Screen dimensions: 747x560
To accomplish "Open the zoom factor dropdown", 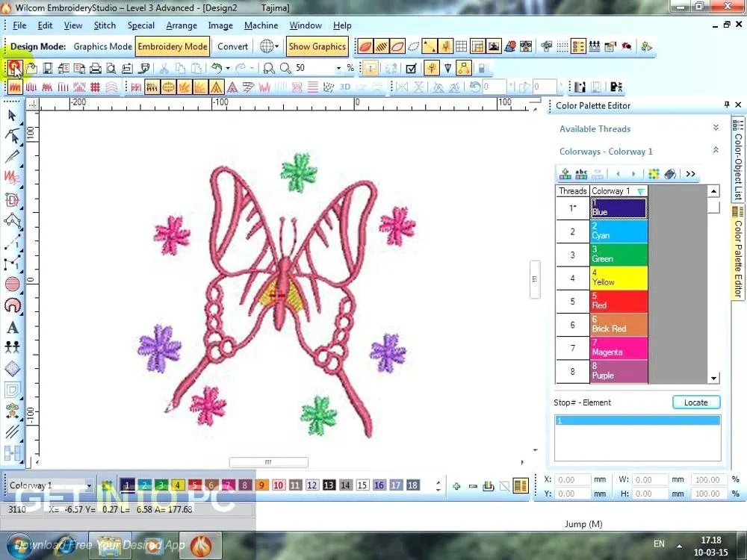I will (338, 68).
